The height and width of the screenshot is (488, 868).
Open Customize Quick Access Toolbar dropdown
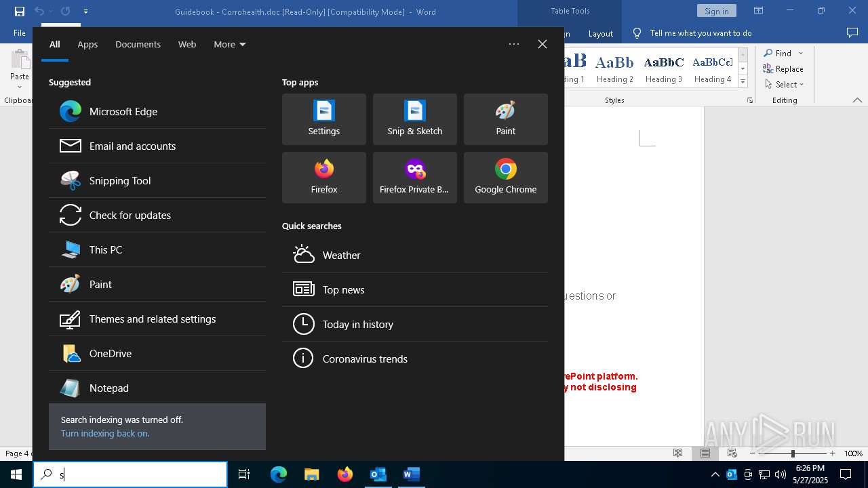(85, 11)
